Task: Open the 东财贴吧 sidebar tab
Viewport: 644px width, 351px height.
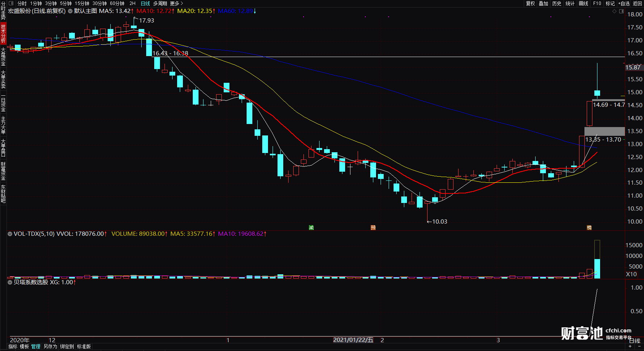Action: 3,194
